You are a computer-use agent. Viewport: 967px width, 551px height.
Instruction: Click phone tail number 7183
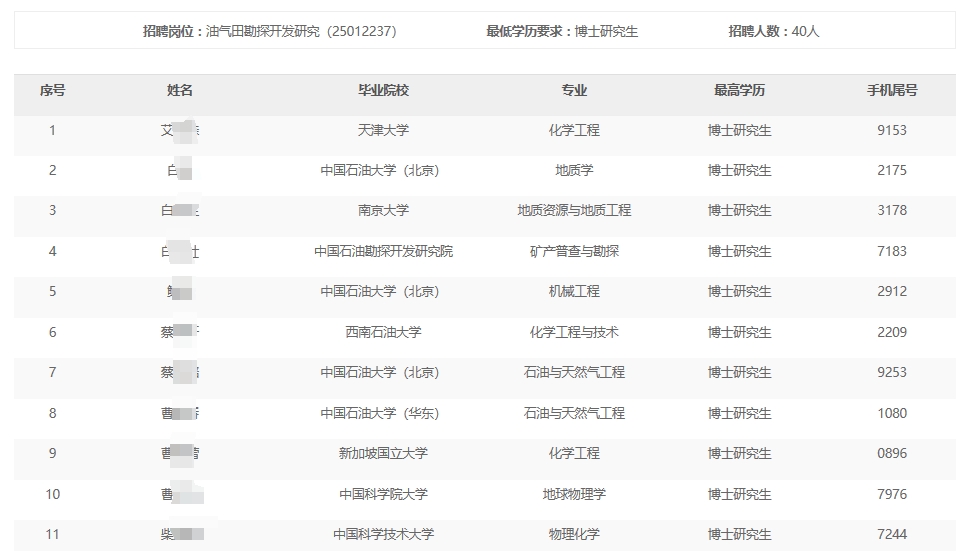[x=891, y=251]
